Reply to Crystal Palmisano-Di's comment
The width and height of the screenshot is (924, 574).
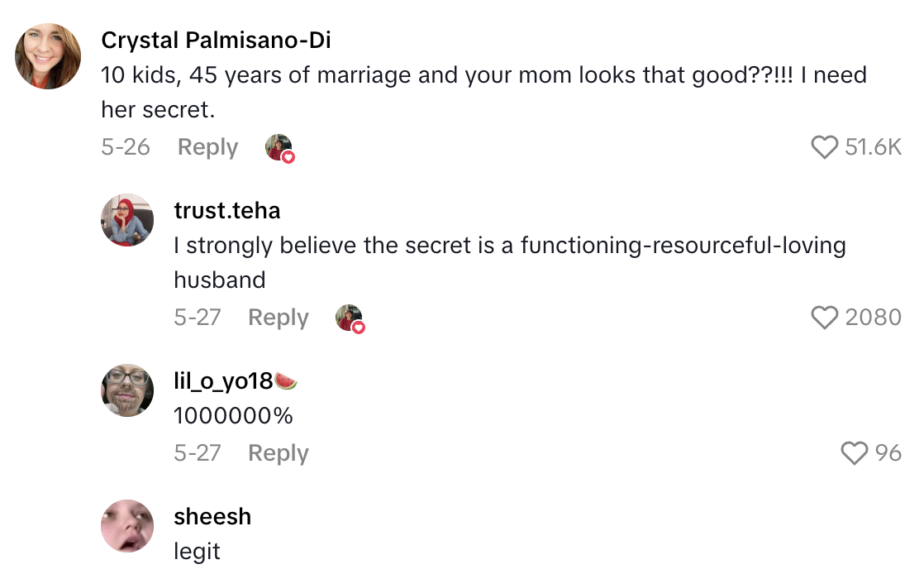(x=207, y=147)
